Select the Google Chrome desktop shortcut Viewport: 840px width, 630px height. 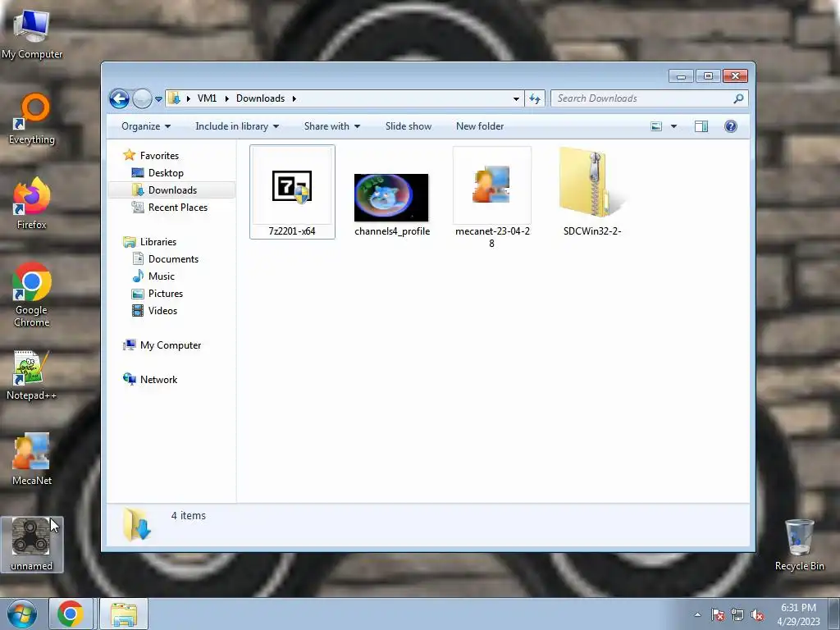[32, 294]
